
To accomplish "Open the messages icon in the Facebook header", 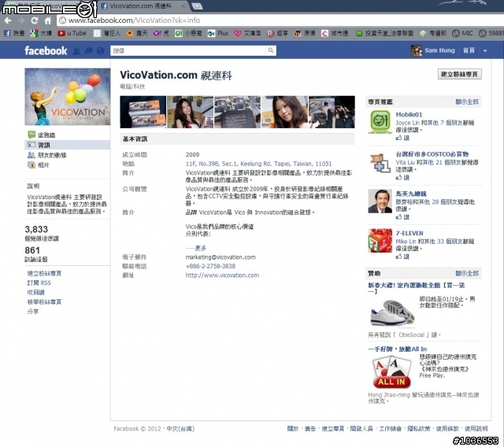I will (88, 50).
